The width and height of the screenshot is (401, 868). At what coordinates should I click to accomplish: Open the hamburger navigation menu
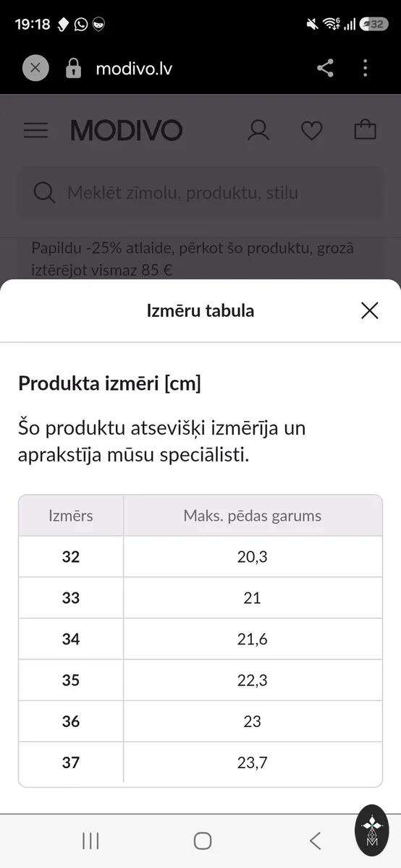(35, 130)
